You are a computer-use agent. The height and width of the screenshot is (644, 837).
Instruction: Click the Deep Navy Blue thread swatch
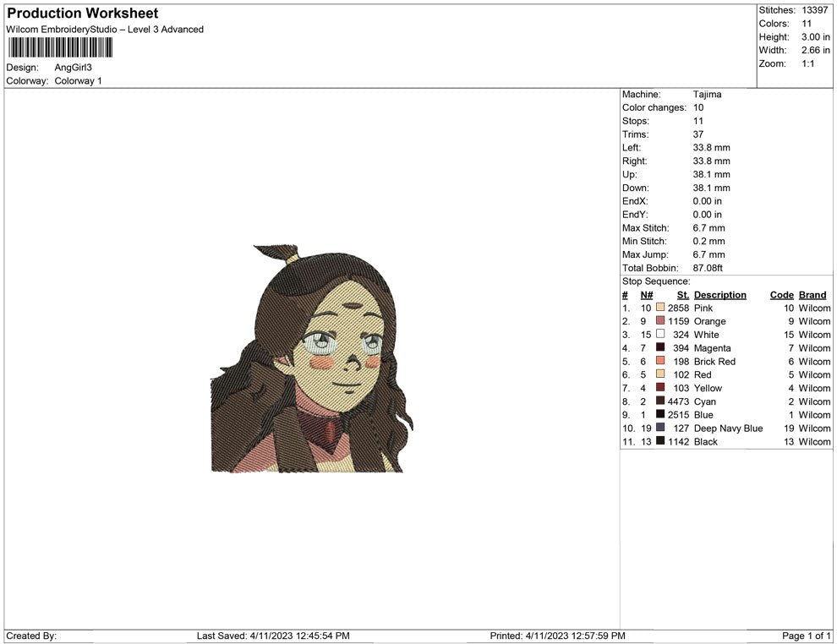(660, 428)
